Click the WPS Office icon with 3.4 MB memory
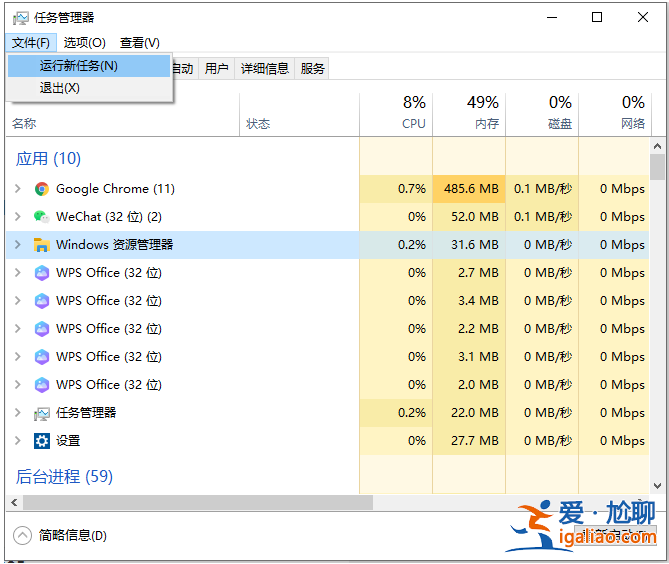Image resolution: width=669 pixels, height=564 pixels. click(x=41, y=301)
